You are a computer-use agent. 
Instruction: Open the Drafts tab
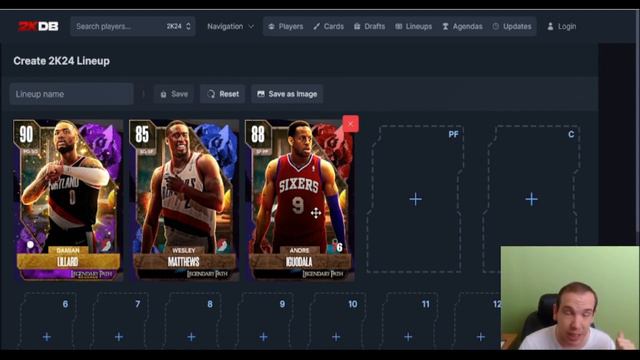[369, 26]
